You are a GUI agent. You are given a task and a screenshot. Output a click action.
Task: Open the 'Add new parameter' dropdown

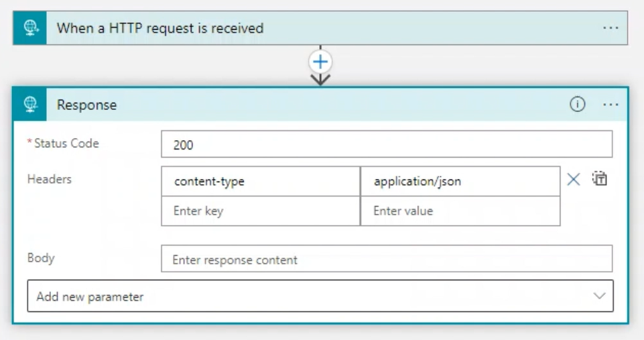tap(308, 296)
